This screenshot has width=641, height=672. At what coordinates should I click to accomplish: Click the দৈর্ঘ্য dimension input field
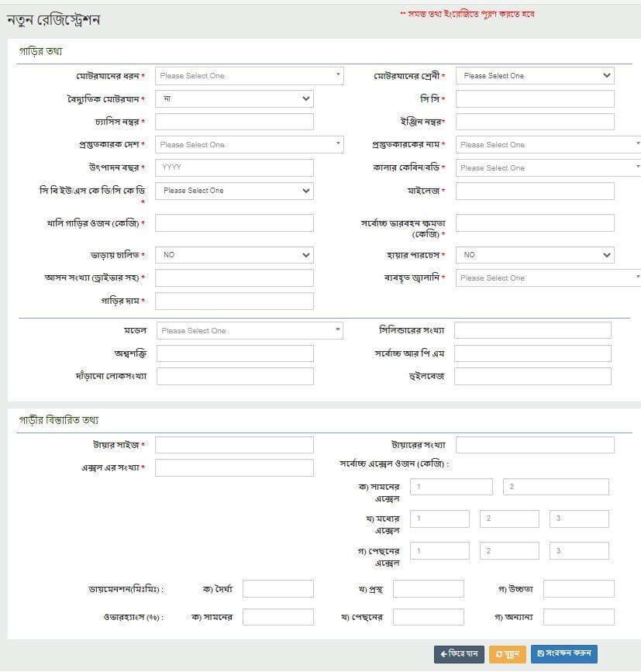[277, 589]
